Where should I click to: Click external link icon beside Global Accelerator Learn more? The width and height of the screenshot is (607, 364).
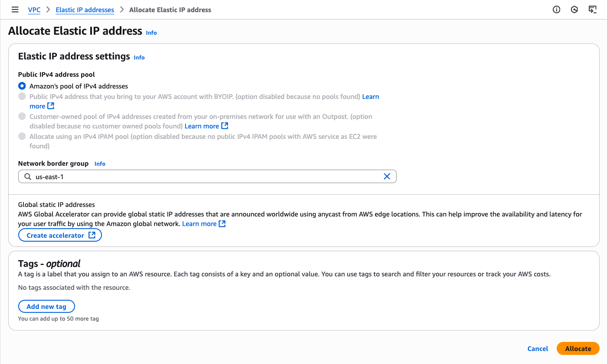point(222,224)
